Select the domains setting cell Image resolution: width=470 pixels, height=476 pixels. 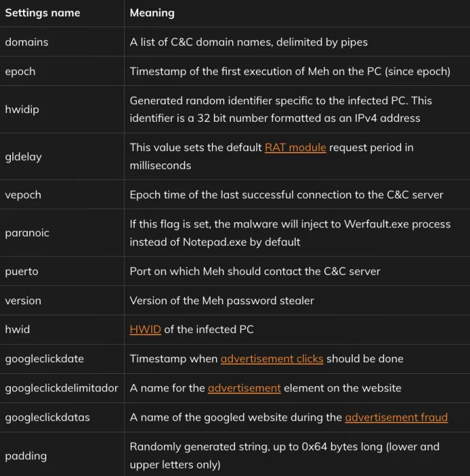(62, 42)
